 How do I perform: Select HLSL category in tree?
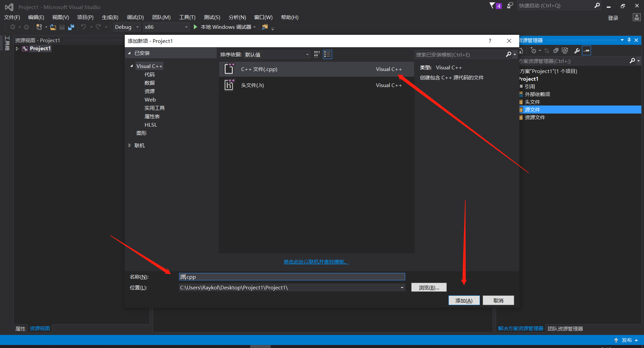(151, 125)
